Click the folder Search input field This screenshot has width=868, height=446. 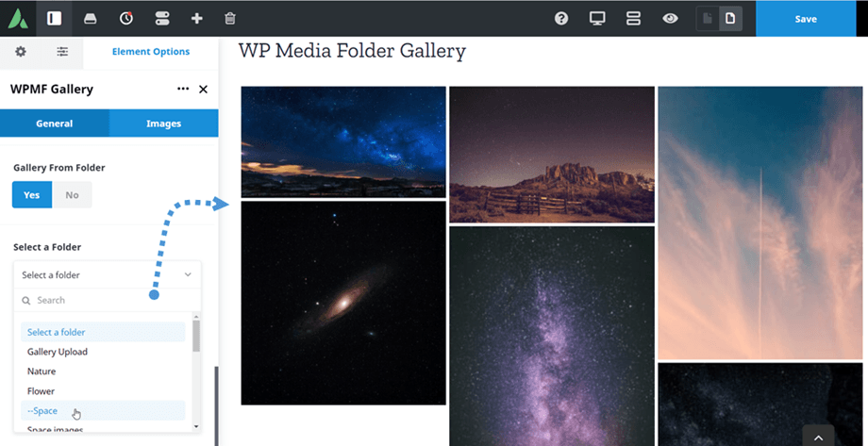pyautogui.click(x=108, y=300)
